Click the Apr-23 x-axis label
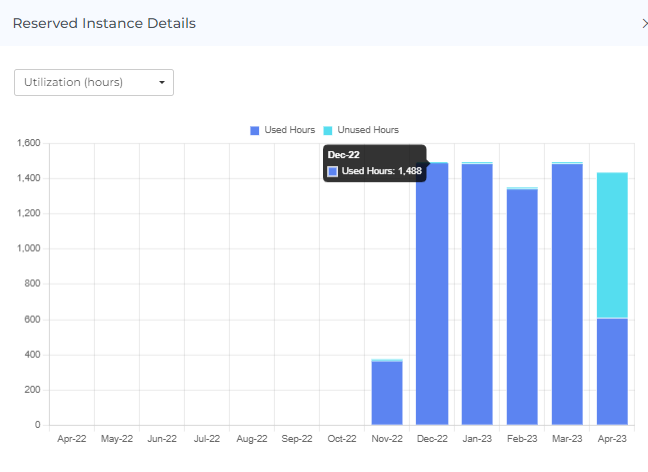This screenshot has height=472, width=648. pos(612,438)
